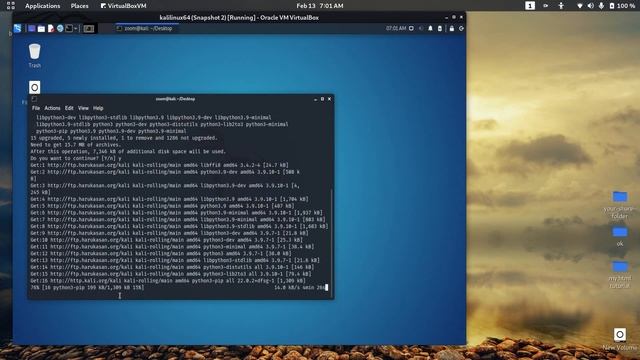Open the Kali notifications bell icon

click(430, 28)
